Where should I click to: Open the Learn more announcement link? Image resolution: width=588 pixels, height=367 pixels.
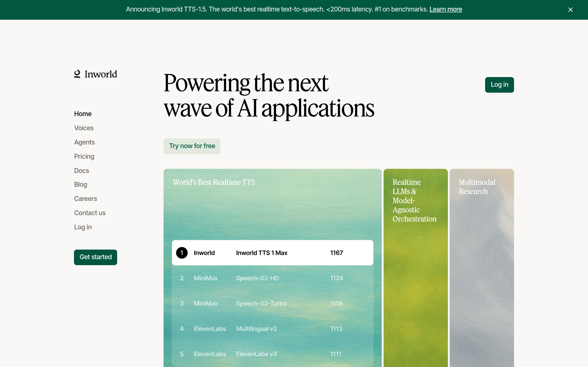click(445, 9)
